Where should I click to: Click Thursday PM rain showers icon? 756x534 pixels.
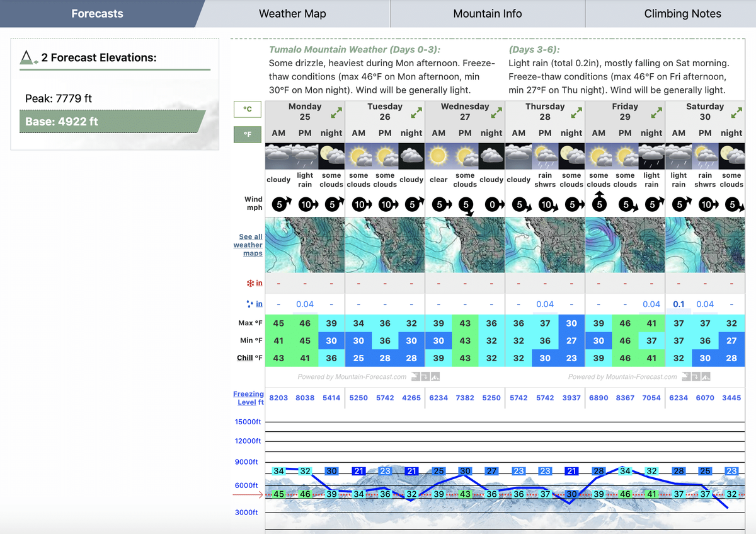pyautogui.click(x=545, y=156)
